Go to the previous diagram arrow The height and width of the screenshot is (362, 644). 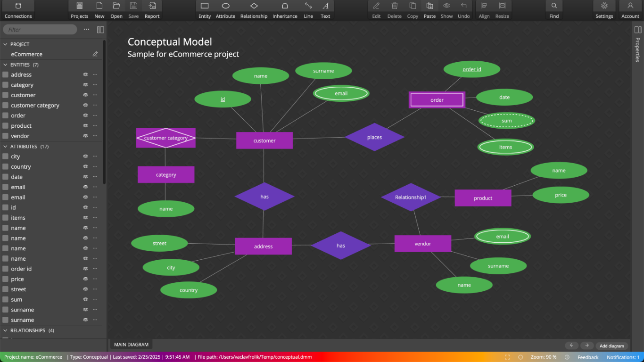point(571,346)
